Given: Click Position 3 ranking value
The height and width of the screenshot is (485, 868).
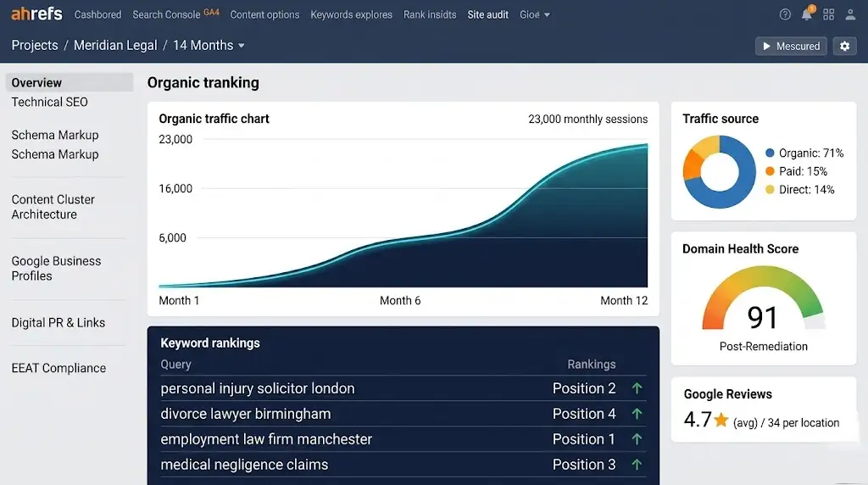Looking at the screenshot, I should coord(584,465).
